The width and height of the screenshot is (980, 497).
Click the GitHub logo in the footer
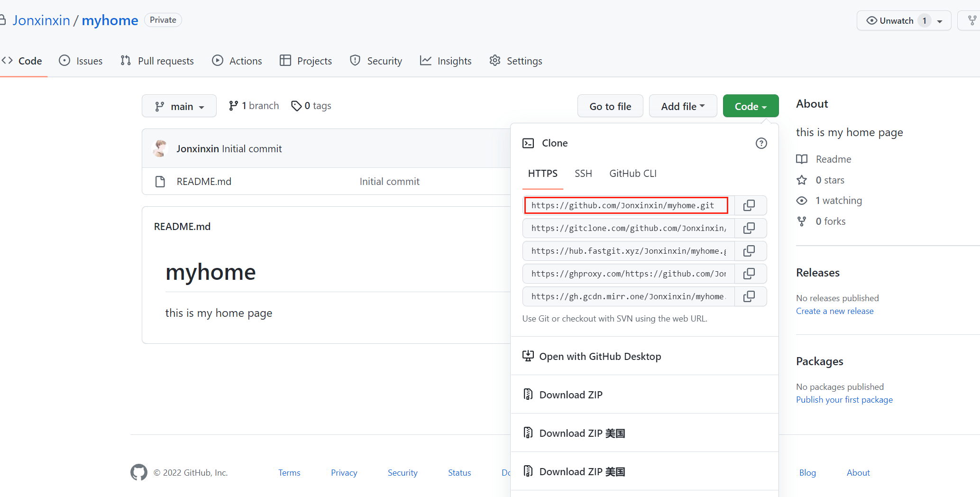click(x=139, y=472)
